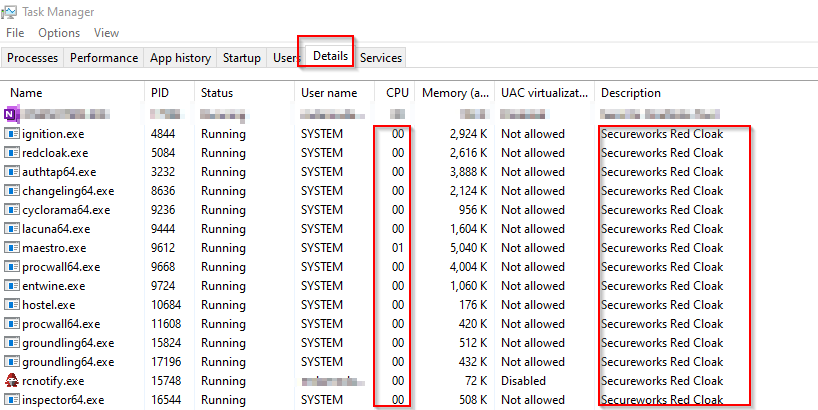This screenshot has height=410, width=818.
Task: Click the Task Manager title bar icon
Action: (x=8, y=11)
